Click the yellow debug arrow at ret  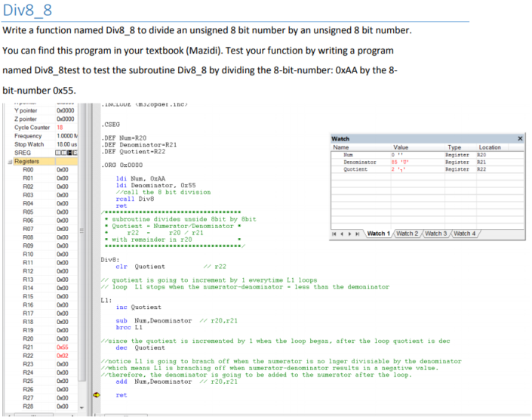(96, 394)
